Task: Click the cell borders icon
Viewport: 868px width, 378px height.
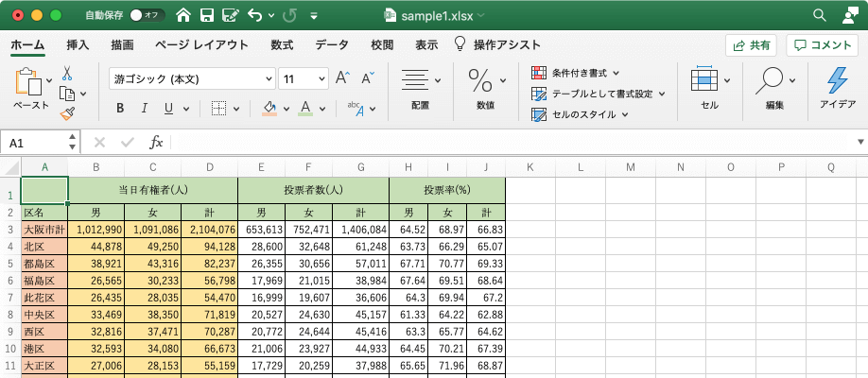Action: pyautogui.click(x=219, y=108)
